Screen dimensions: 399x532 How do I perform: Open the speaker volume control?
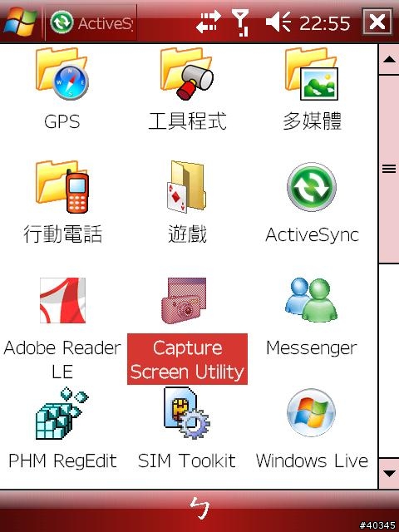coord(278,22)
